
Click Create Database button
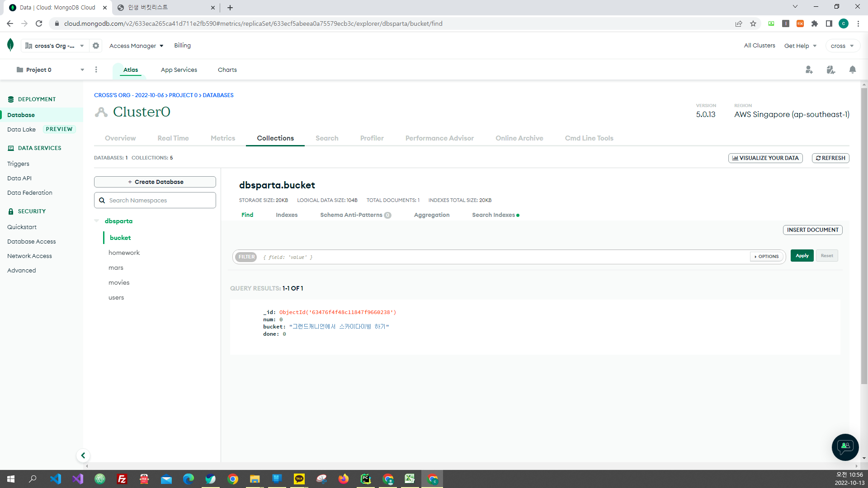coord(155,182)
